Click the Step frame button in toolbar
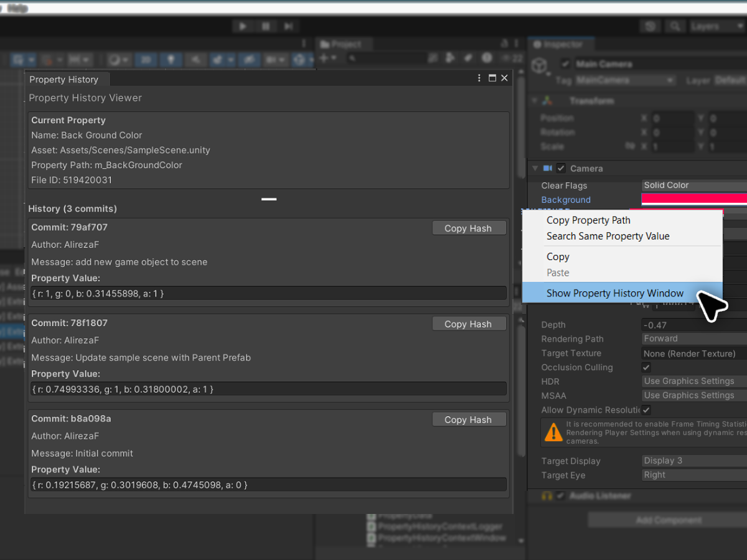 pyautogui.click(x=288, y=26)
